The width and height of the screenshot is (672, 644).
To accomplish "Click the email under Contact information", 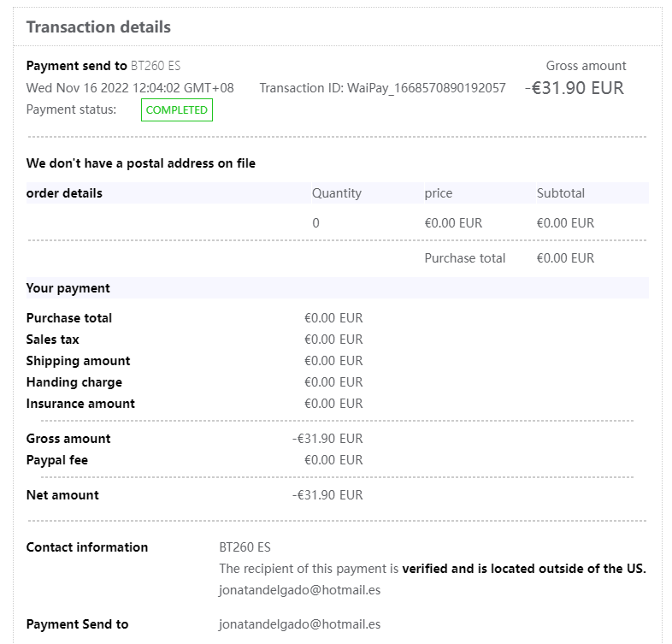I will [299, 590].
